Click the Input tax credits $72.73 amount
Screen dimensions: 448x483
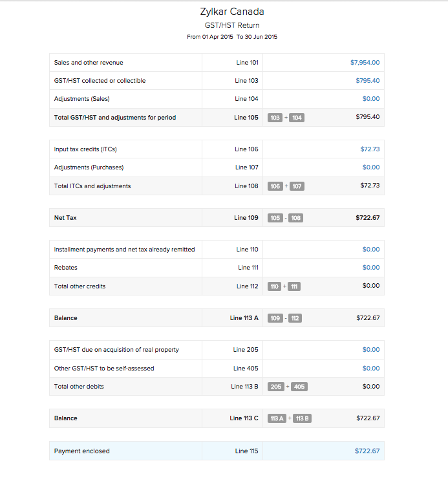370,149
